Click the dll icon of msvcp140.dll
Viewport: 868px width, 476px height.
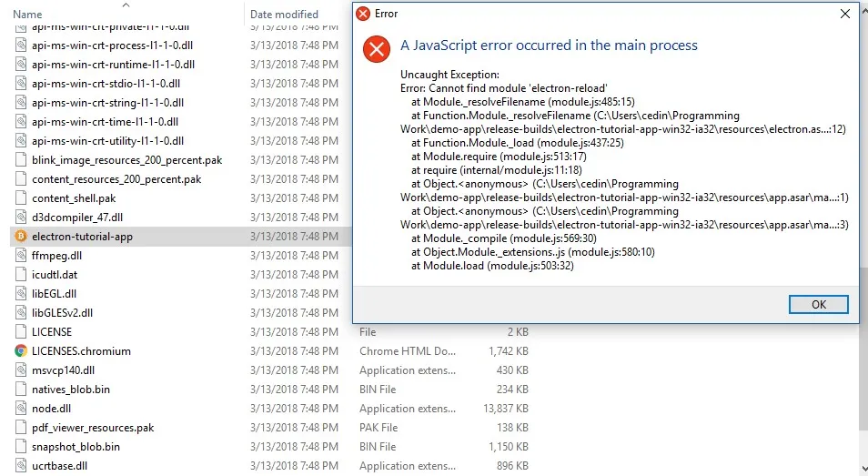(x=21, y=370)
